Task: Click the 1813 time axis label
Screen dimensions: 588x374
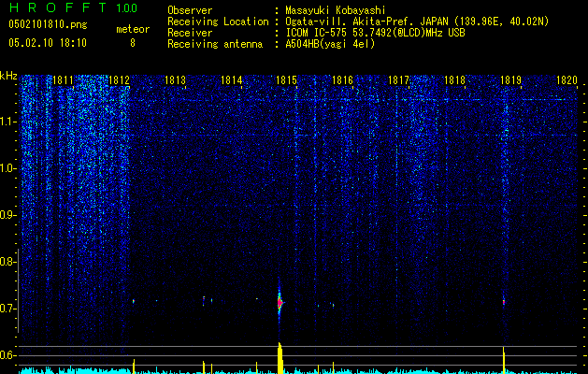Action: (175, 80)
